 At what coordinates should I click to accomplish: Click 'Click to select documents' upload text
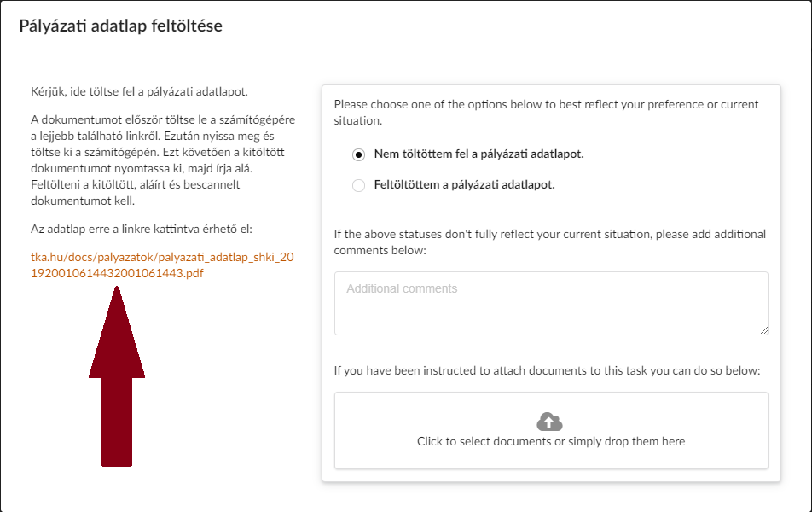point(551,441)
